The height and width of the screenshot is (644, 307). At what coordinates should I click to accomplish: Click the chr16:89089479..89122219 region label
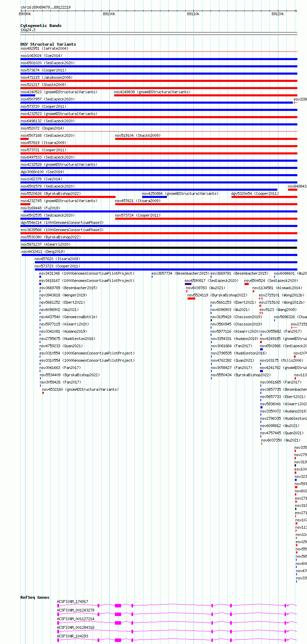tap(46, 7)
